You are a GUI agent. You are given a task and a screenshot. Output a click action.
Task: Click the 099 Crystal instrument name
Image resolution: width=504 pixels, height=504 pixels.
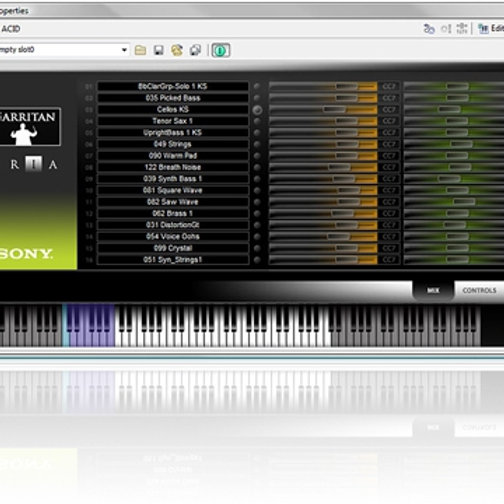coord(173,248)
